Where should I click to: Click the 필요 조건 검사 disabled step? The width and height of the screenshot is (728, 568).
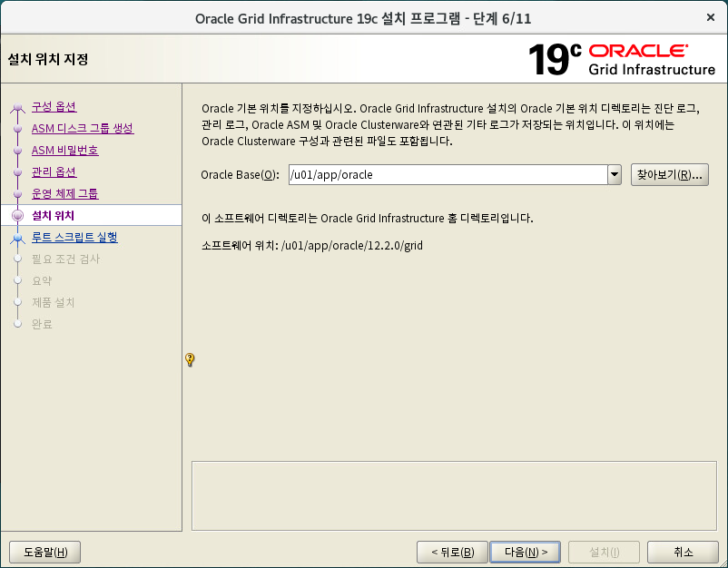pyautogui.click(x=66, y=259)
